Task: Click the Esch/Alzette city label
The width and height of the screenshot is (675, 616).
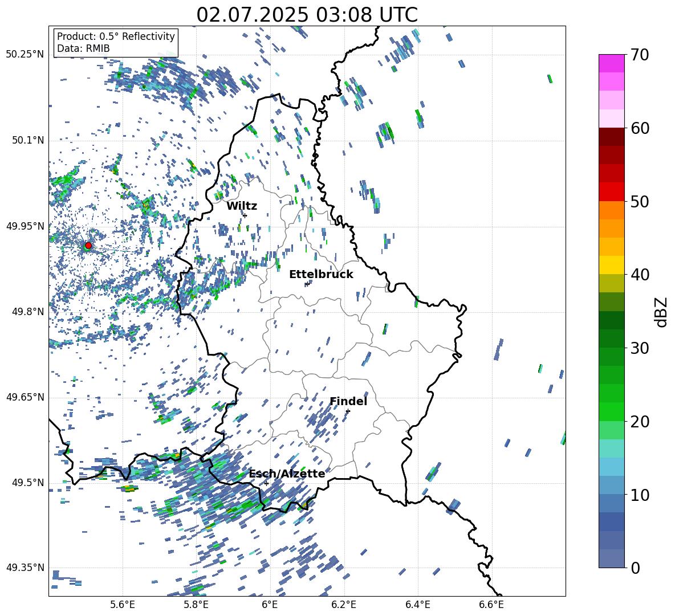Action: point(287,474)
